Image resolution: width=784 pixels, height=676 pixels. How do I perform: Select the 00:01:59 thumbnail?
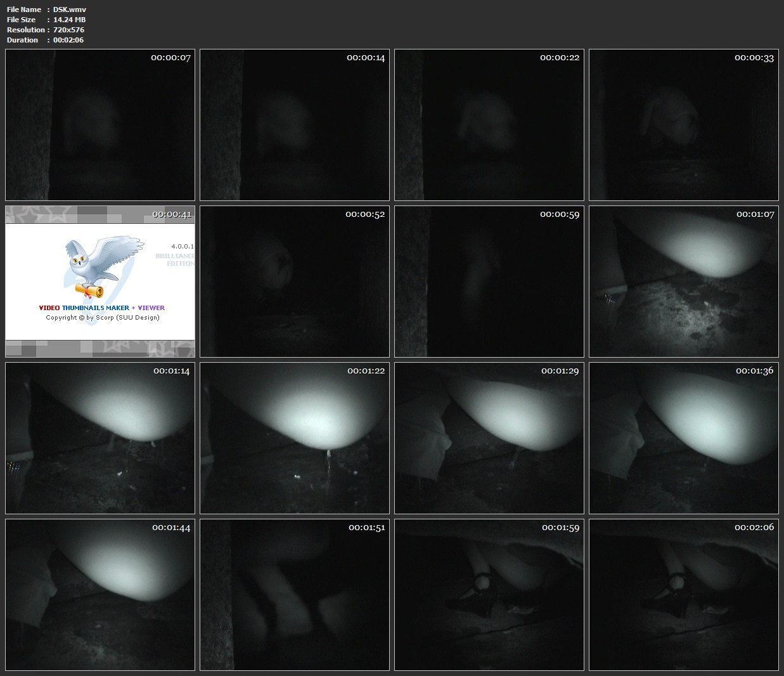[x=489, y=595]
